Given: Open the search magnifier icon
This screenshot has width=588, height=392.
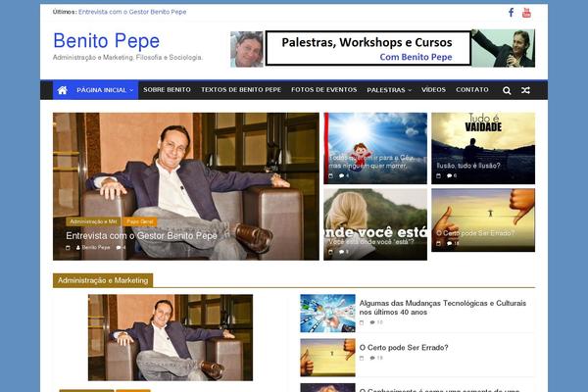Looking at the screenshot, I should coord(507,90).
